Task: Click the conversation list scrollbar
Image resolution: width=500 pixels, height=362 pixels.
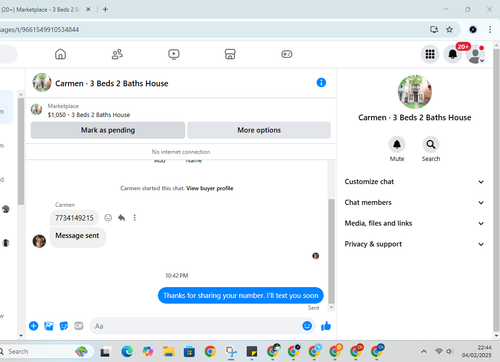Action: pyautogui.click(x=21, y=151)
